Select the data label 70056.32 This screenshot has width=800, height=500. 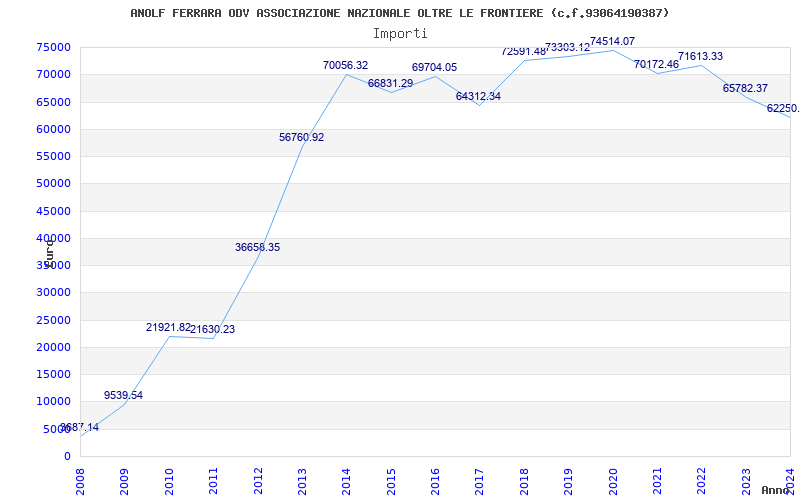(345, 65)
